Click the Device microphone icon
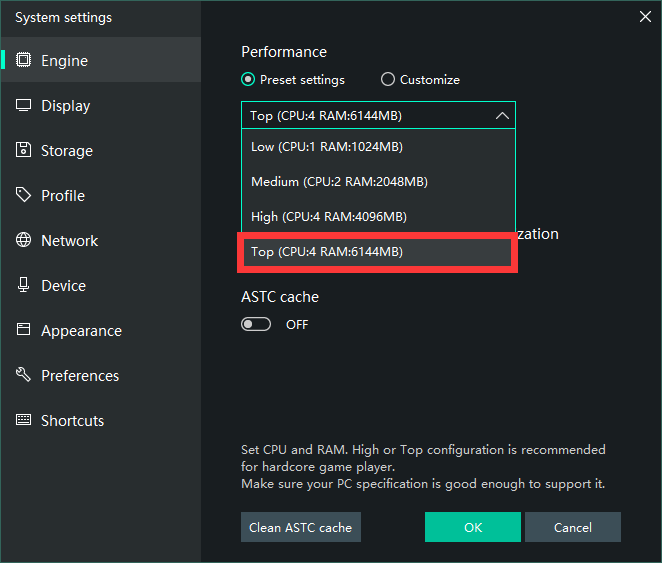Screen dimensions: 662x563 (x=23, y=285)
